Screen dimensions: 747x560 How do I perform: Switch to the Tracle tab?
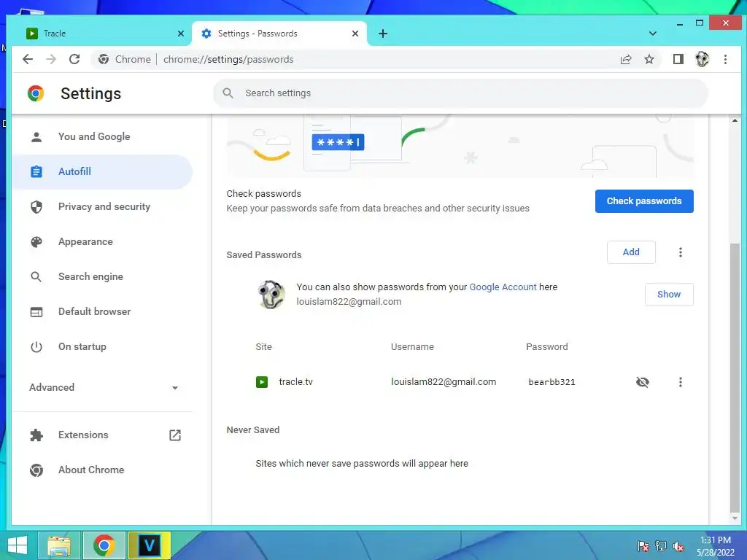(105, 34)
